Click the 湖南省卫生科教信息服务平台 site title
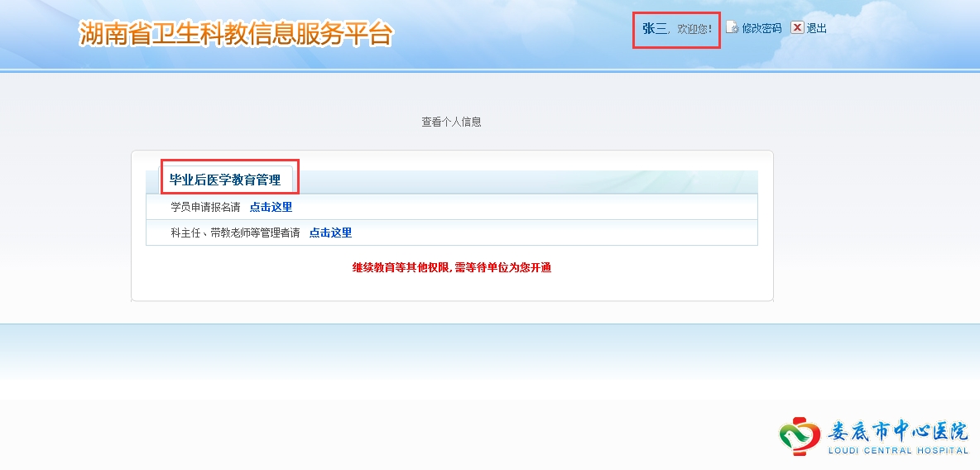This screenshot has height=470, width=980. (x=236, y=33)
